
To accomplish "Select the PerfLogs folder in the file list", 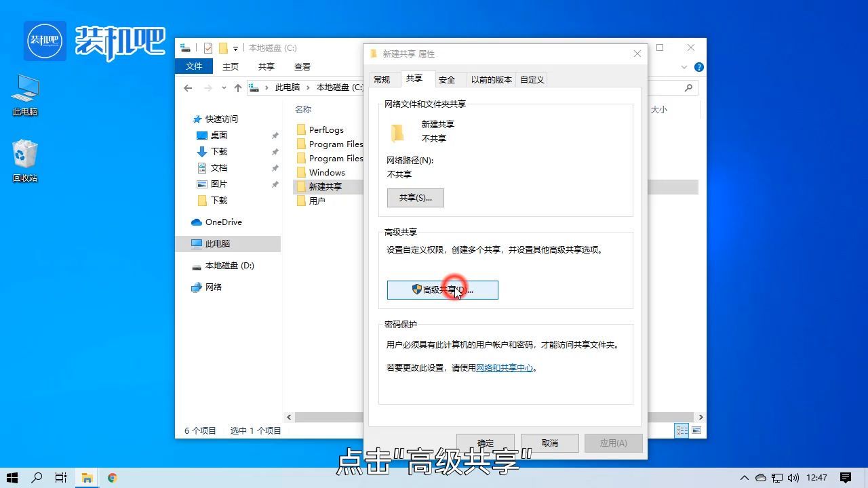I will point(326,129).
